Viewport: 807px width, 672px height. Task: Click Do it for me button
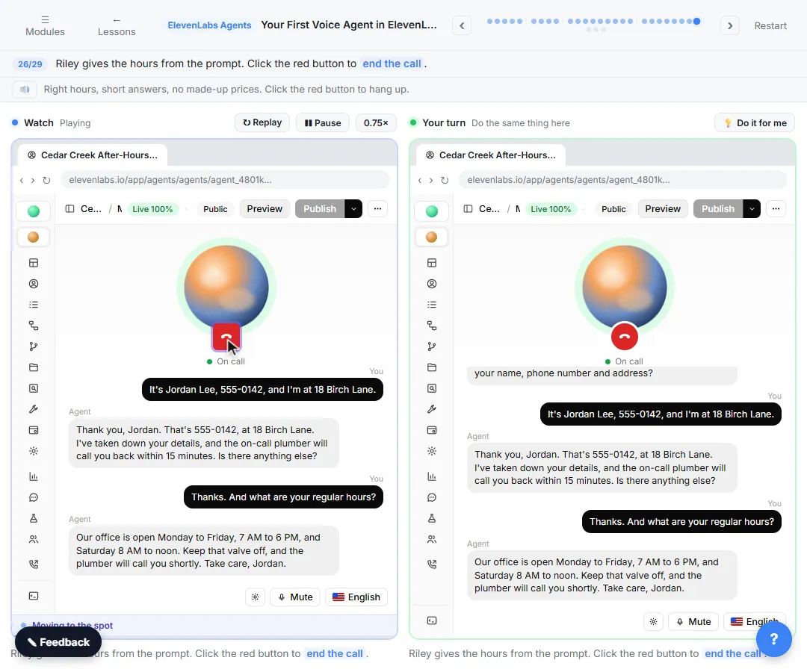tap(755, 123)
